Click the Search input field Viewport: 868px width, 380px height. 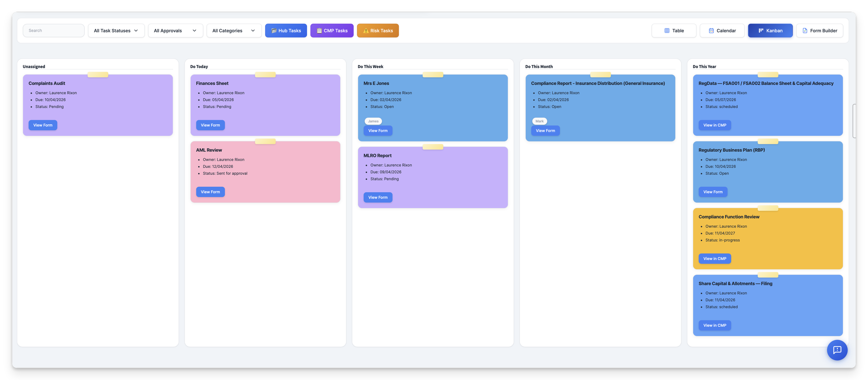coord(53,31)
